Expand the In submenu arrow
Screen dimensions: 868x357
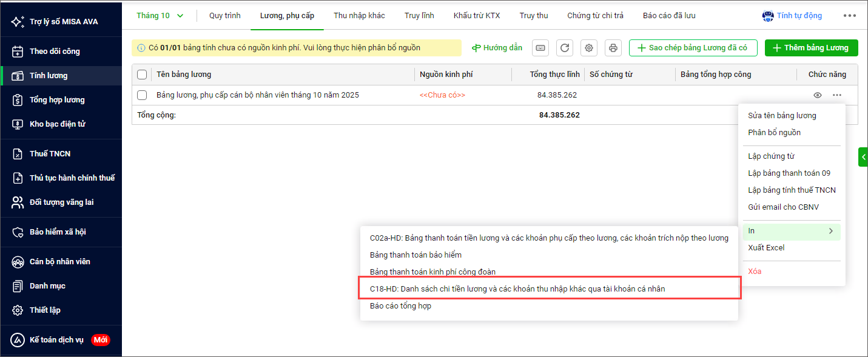(x=830, y=231)
